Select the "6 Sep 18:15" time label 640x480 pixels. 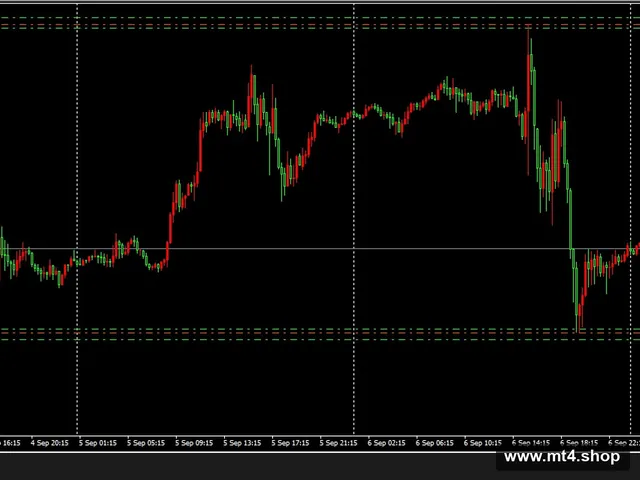pyautogui.click(x=579, y=443)
